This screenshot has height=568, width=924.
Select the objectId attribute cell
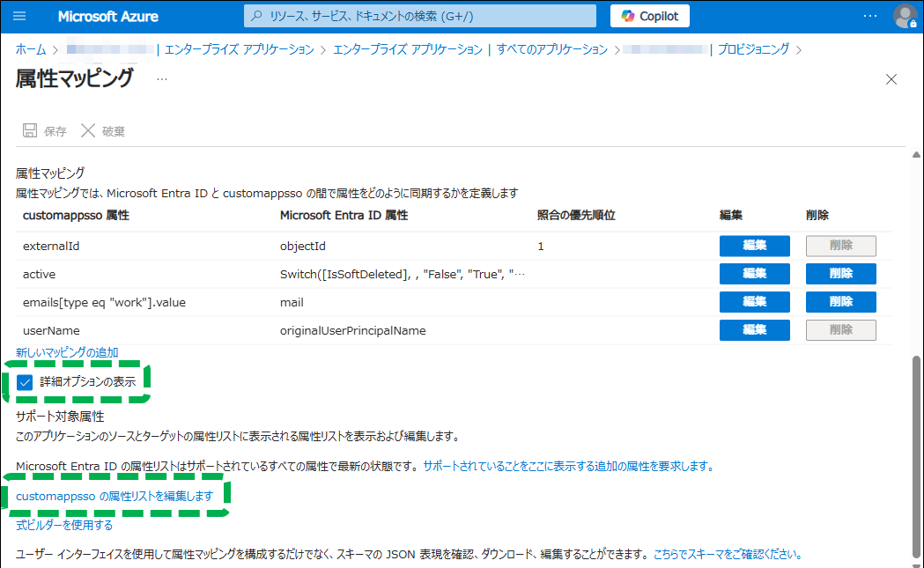[303, 247]
